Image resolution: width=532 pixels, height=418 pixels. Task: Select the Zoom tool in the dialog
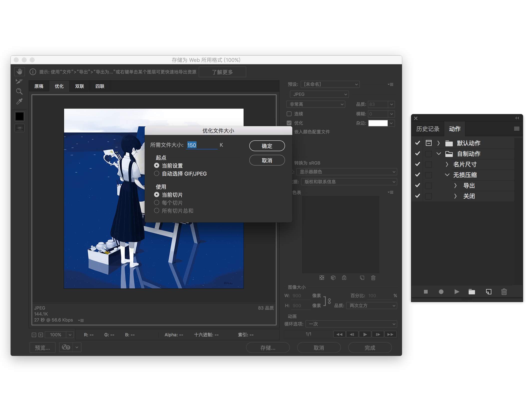[19, 91]
